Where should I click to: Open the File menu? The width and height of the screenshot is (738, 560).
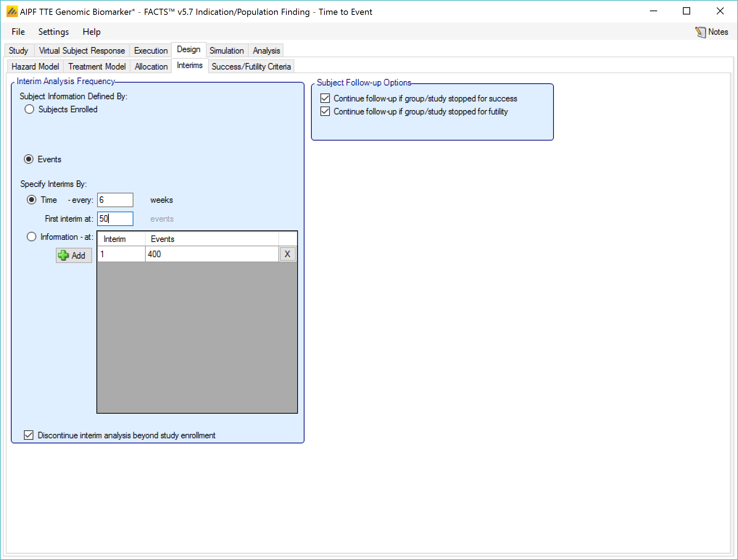point(18,32)
